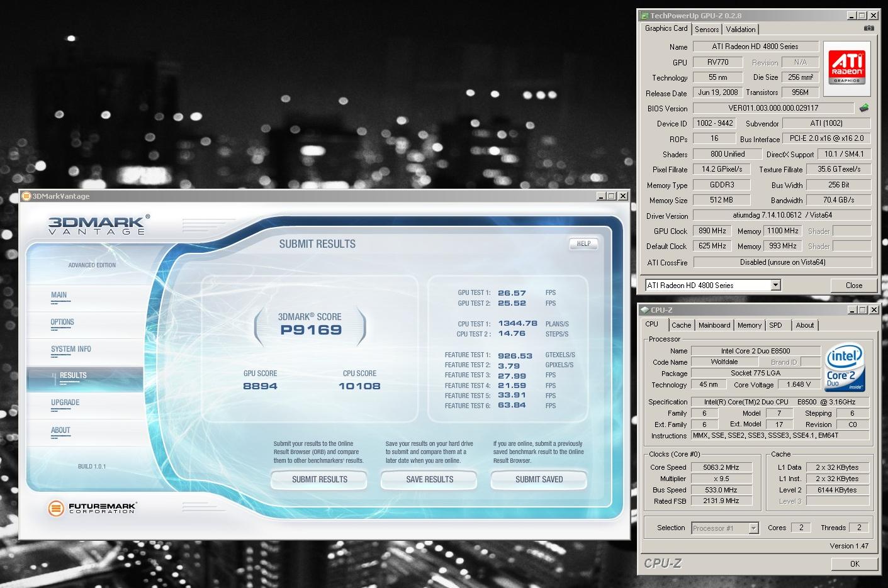This screenshot has width=888, height=588.
Task: Open SYSTEM INFO in the 3DMark sidebar
Action: tap(70, 349)
